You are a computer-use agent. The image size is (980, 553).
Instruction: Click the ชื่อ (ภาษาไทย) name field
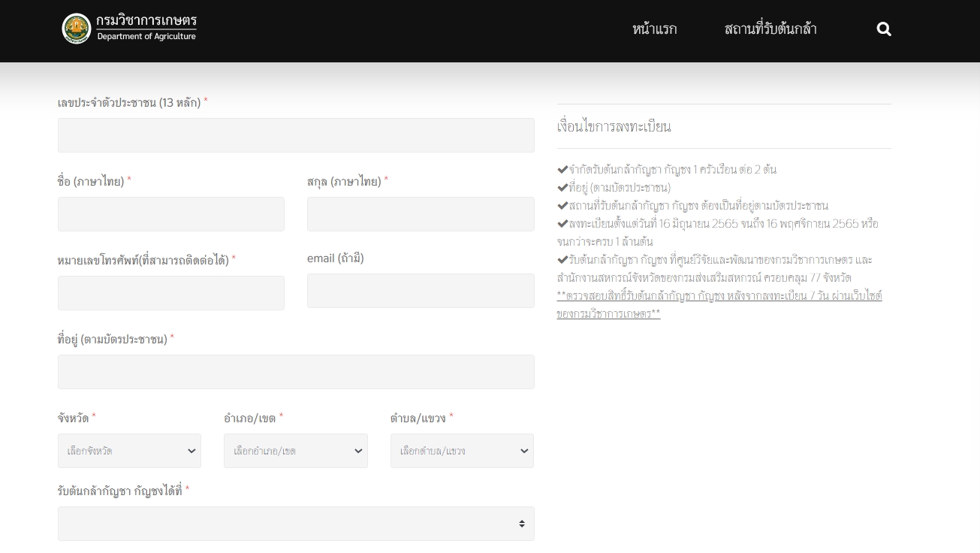(170, 214)
